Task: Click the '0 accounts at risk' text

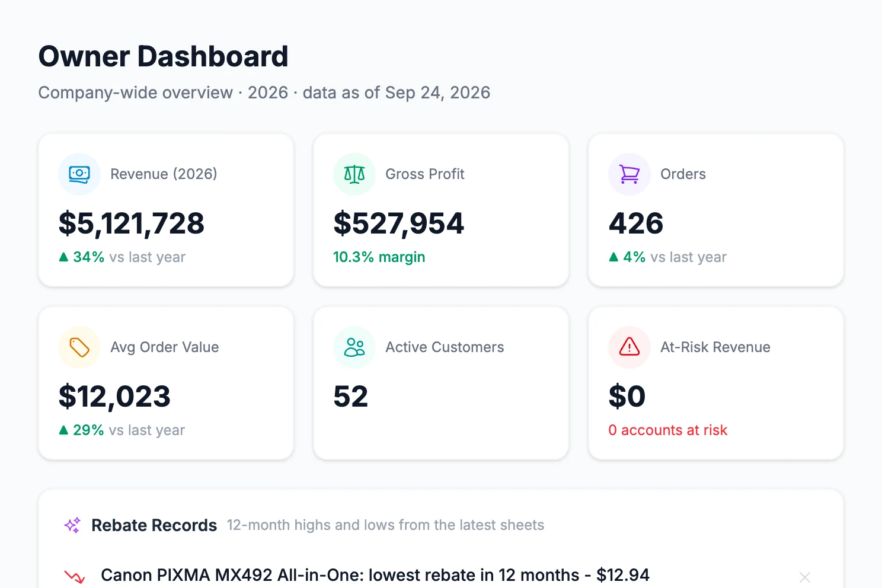Action: 668,430
